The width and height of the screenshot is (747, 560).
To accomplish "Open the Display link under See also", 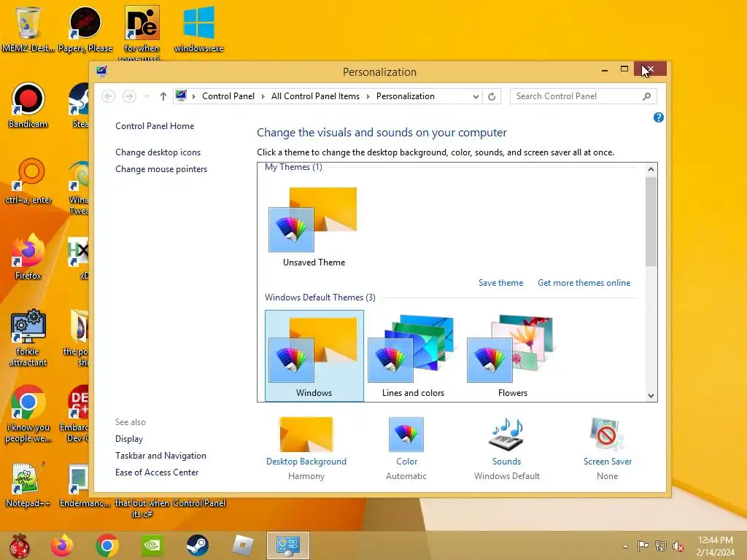I will coord(129,439).
